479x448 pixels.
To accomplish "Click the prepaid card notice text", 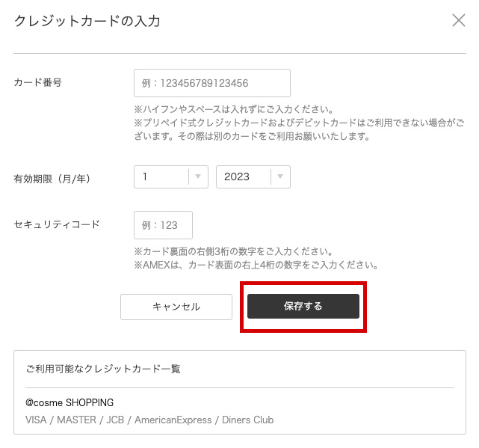I will 299,129.
